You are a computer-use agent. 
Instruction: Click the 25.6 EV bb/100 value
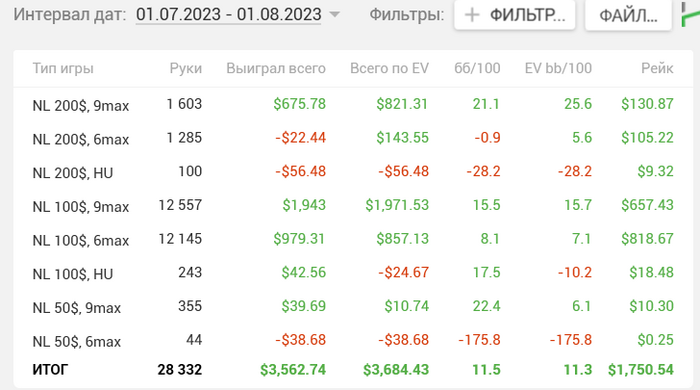point(578,104)
